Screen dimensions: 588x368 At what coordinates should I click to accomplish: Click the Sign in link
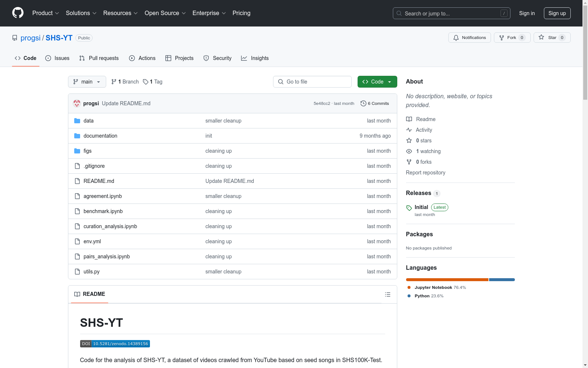point(527,13)
